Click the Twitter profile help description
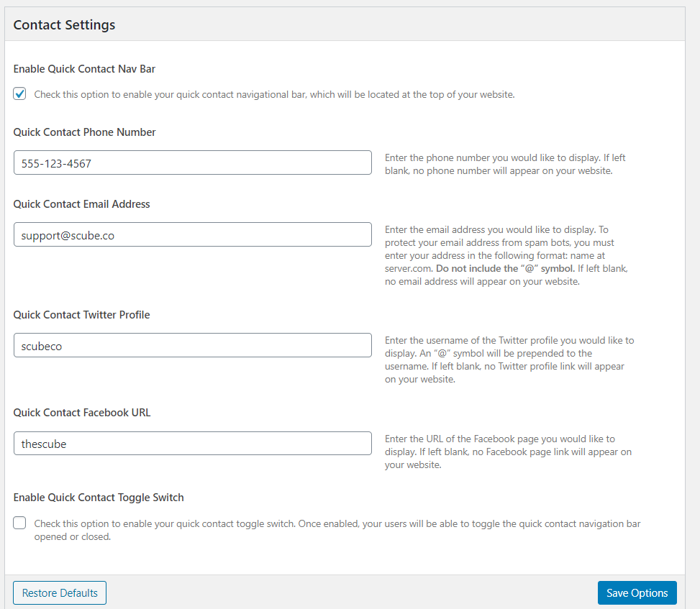 coord(509,360)
